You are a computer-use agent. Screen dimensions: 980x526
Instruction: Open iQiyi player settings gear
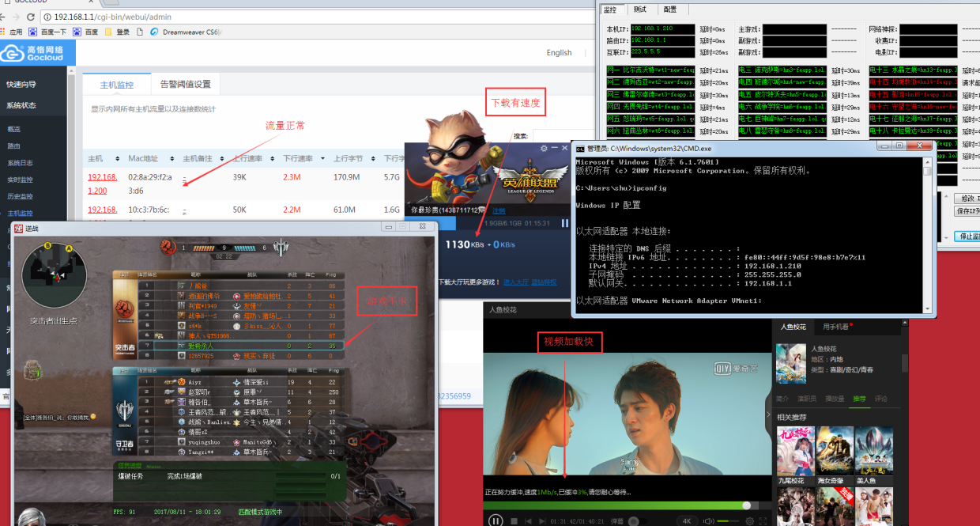(750, 520)
